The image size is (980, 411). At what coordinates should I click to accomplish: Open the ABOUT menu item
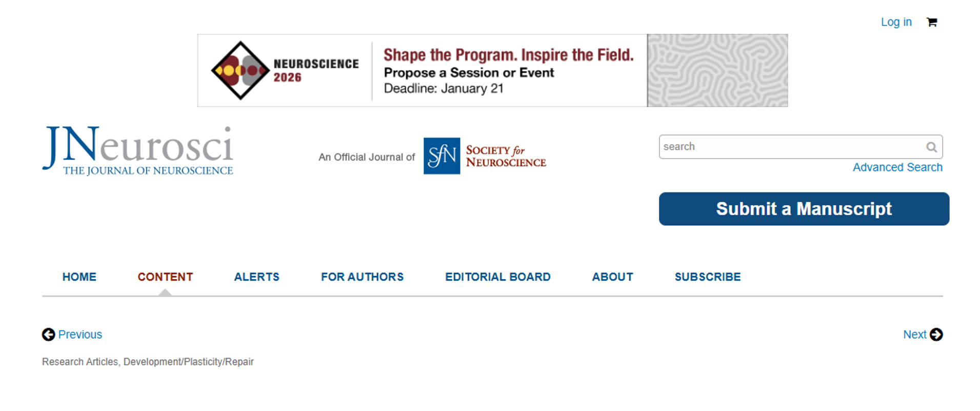612,277
